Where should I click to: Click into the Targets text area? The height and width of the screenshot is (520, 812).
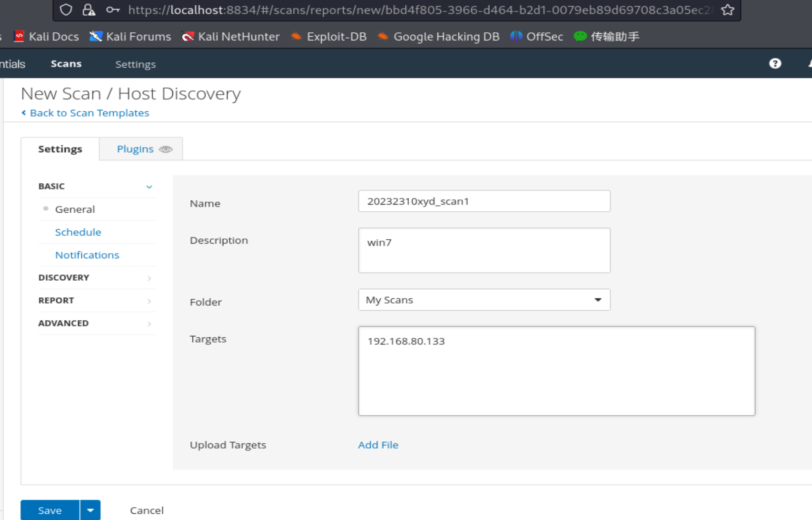[556, 371]
